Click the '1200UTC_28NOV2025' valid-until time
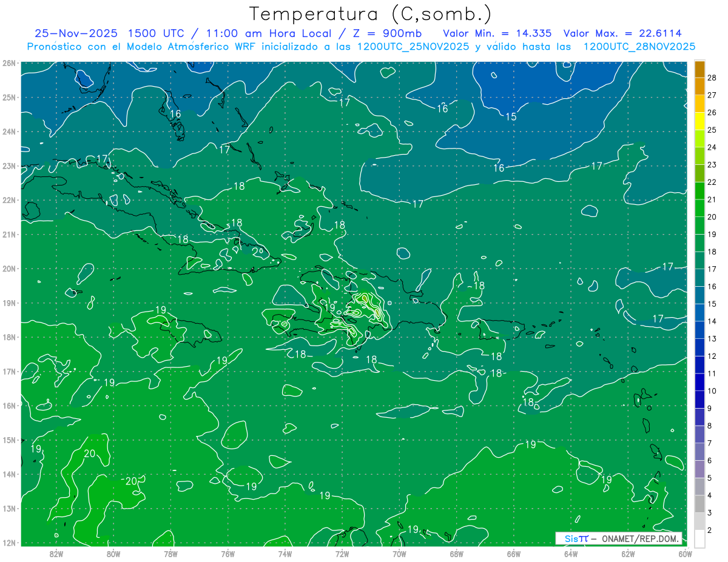The height and width of the screenshot is (562, 728). point(639,47)
